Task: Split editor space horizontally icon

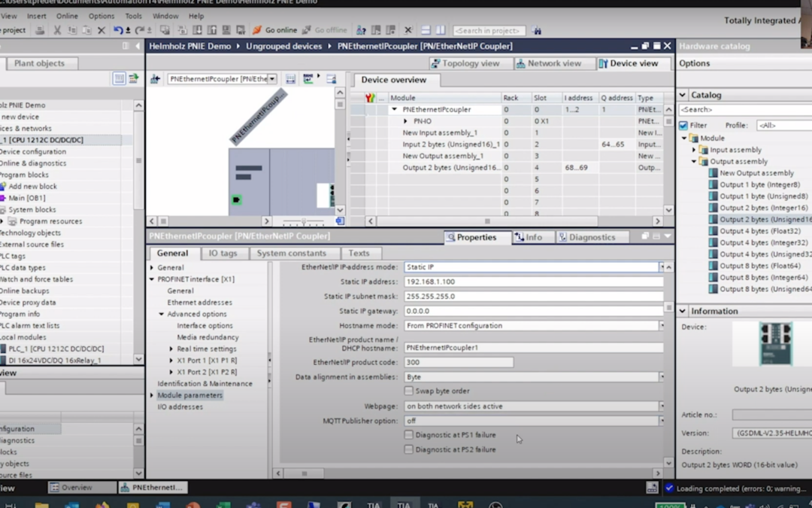Action: point(426,30)
